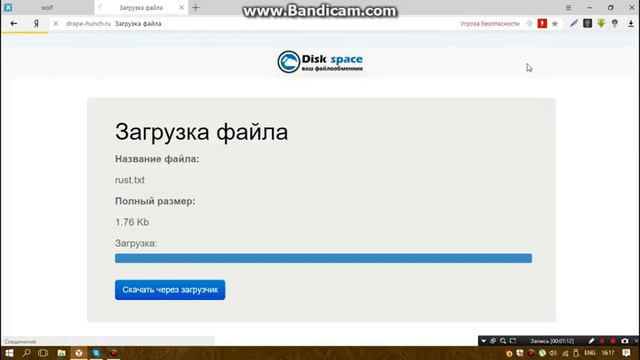The width and height of the screenshot is (640, 360).
Task: Click the blue download progress bar
Action: (x=323, y=258)
